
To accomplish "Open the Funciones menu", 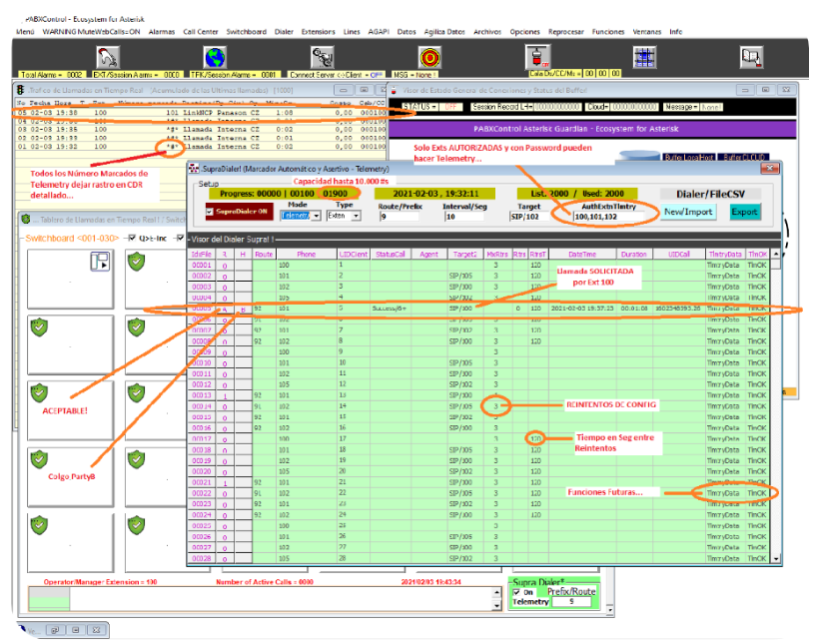I will coord(608,32).
